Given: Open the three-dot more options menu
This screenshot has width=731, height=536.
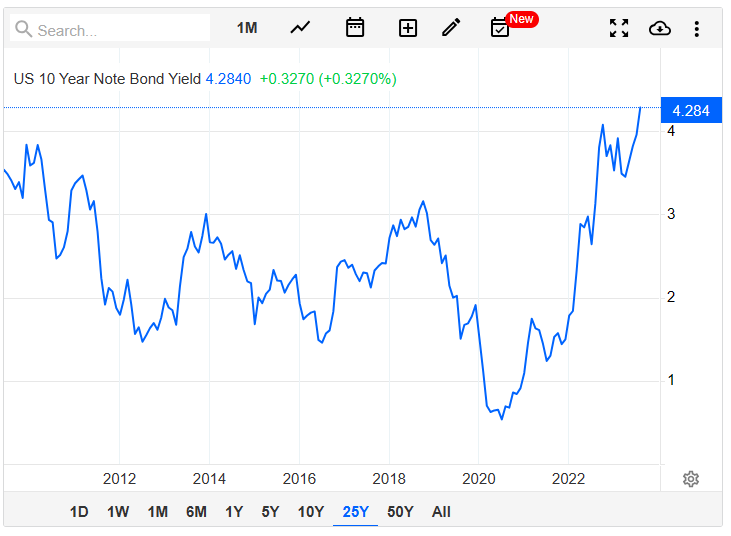Looking at the screenshot, I should click(696, 28).
